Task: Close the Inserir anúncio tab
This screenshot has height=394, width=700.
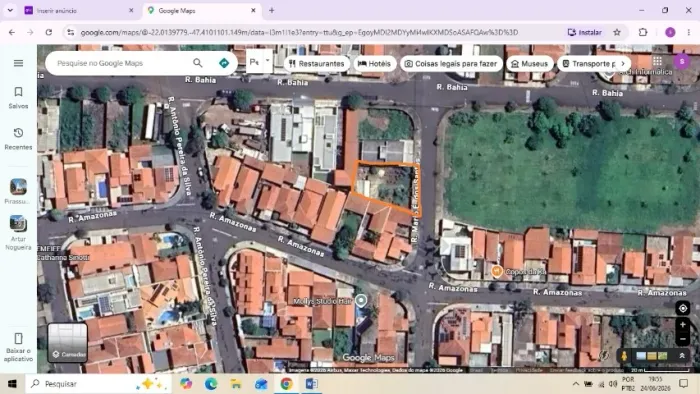Action: (x=131, y=10)
